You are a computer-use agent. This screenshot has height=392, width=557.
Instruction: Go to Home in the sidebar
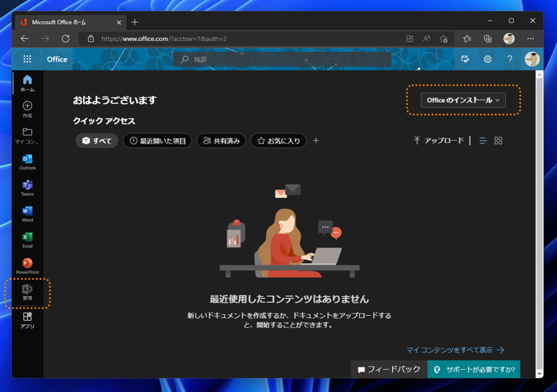click(27, 83)
